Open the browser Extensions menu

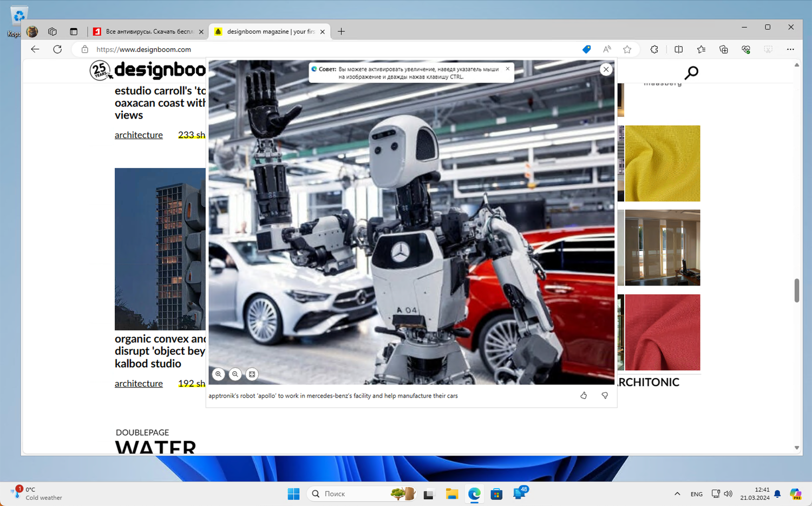point(654,49)
